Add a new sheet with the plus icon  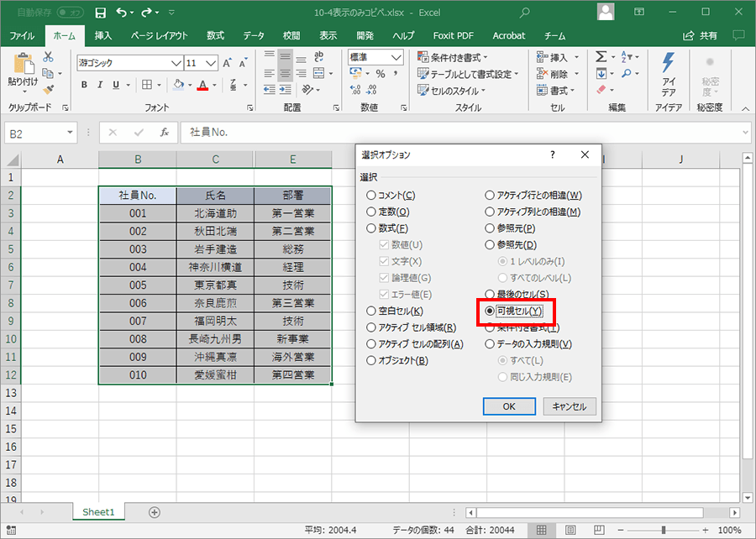click(154, 512)
